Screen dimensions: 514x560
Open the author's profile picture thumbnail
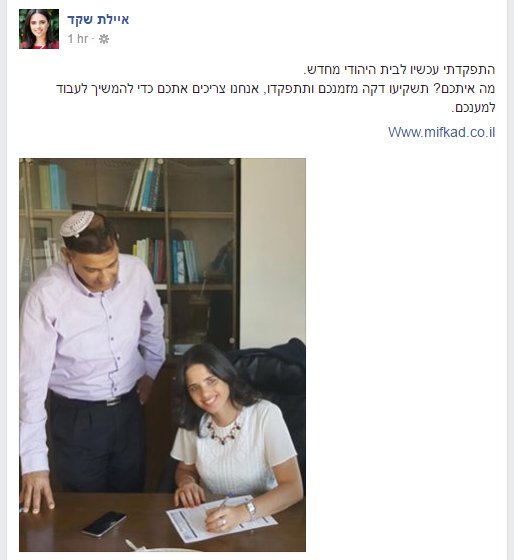[39, 29]
